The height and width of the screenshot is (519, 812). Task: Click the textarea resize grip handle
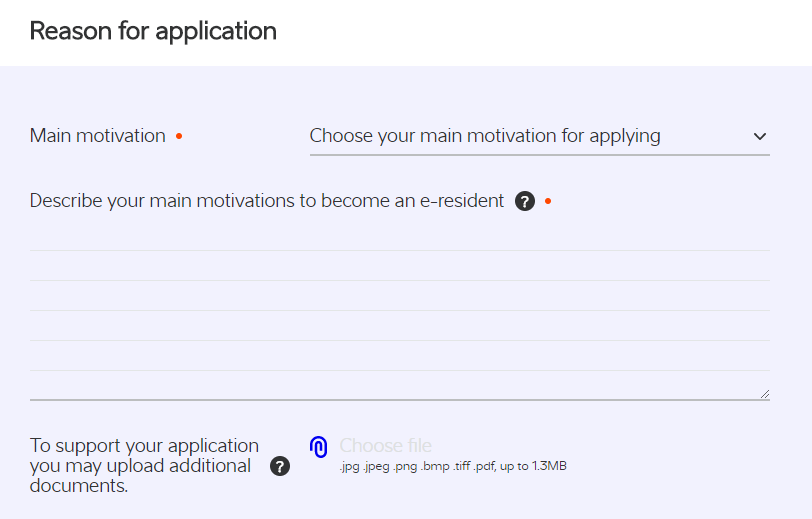click(765, 394)
